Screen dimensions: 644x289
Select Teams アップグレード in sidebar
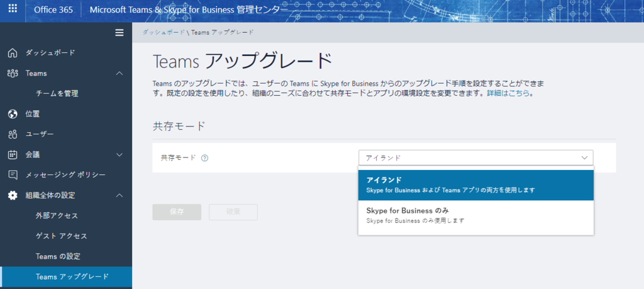tap(65, 277)
